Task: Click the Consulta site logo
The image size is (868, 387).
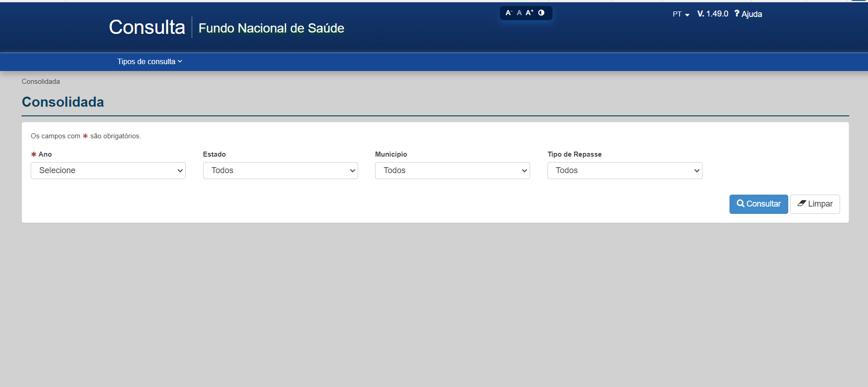Action: pos(147,27)
